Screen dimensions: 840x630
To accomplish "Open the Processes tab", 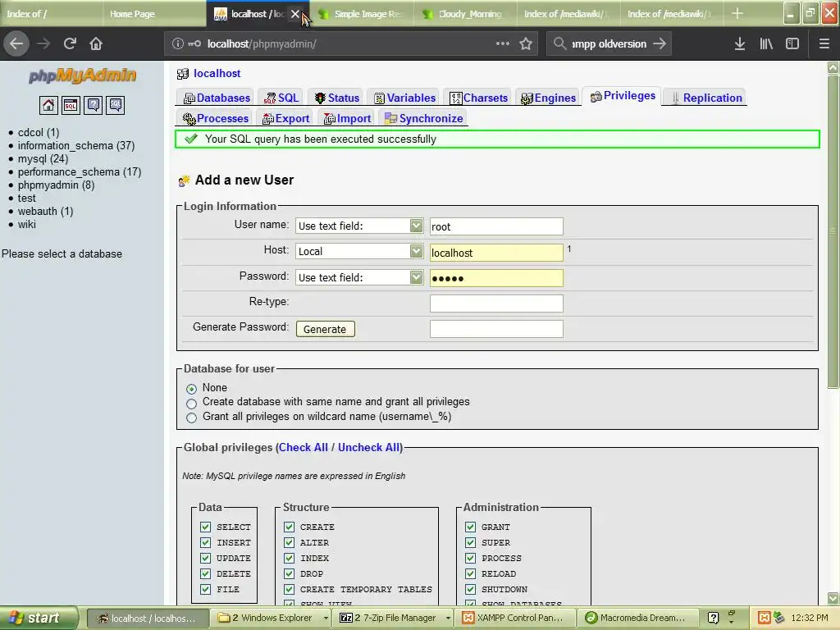I will click(215, 118).
